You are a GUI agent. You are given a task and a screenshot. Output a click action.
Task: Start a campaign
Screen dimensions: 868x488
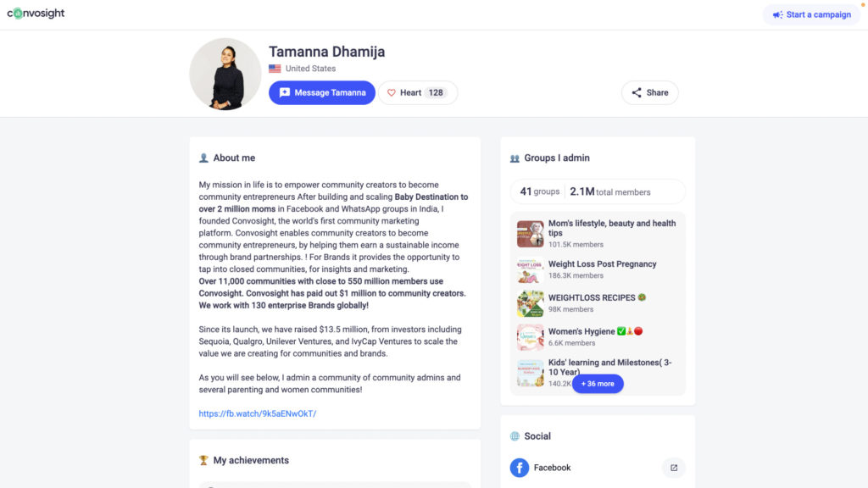click(811, 15)
